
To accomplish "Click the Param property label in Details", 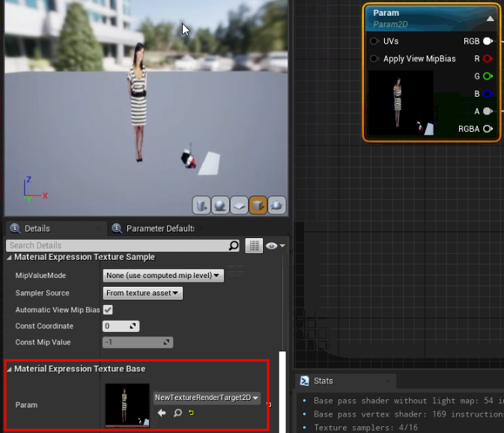I will coord(26,405).
